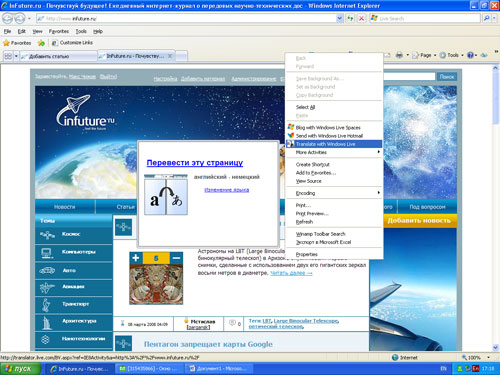Choose View Source from context menu

pos(334,181)
